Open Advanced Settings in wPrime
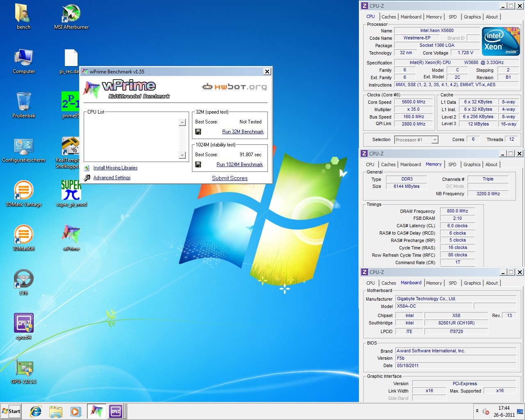This screenshot has height=420, width=525. 112,178
